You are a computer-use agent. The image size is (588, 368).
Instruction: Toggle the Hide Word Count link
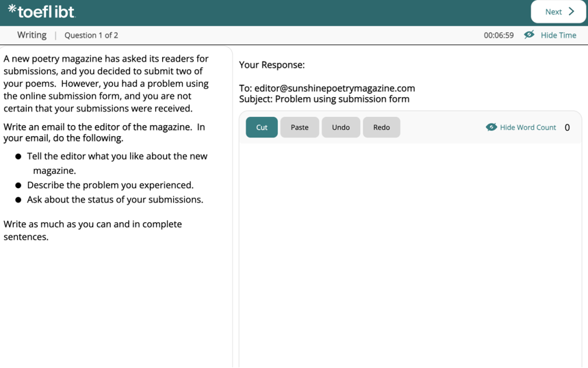pos(528,127)
